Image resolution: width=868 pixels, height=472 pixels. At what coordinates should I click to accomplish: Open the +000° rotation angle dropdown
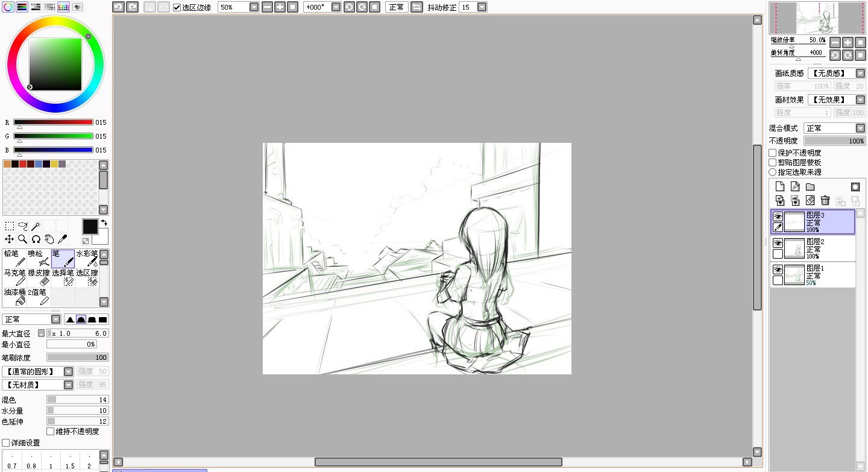click(336, 7)
